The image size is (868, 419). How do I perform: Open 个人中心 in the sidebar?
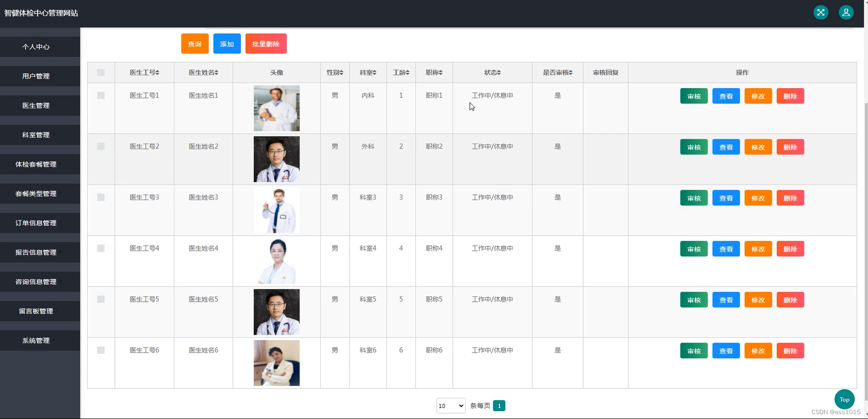pyautogui.click(x=40, y=47)
